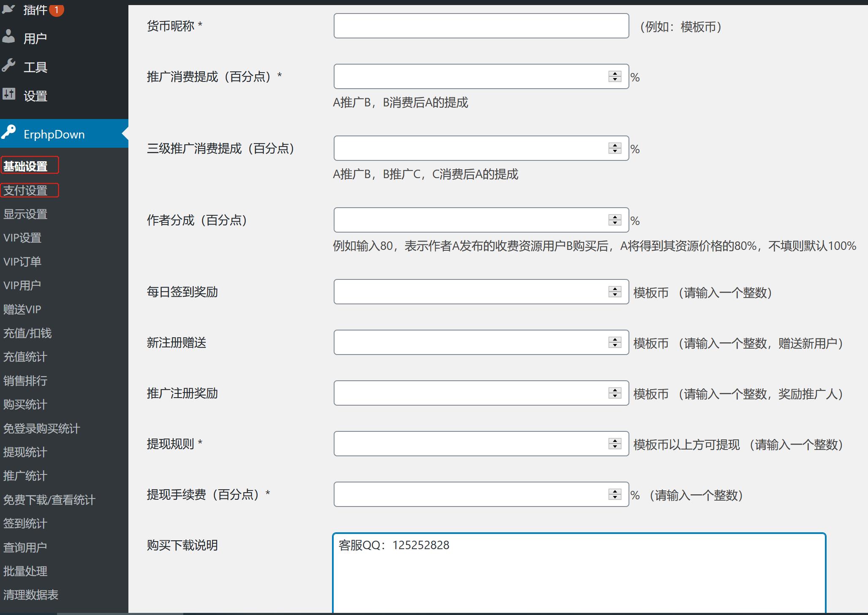This screenshot has height=615, width=868.
Task: Focus the 货币昵称 text field
Action: [481, 26]
